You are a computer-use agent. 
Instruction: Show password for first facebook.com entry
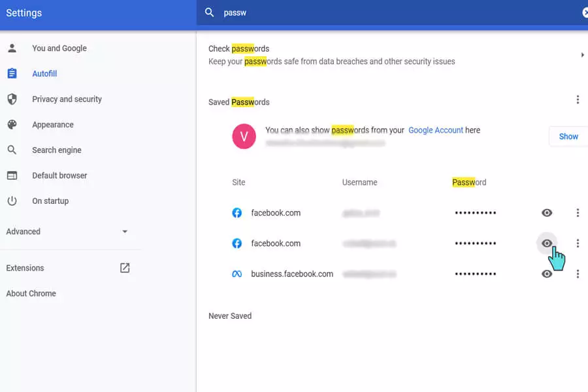click(547, 213)
